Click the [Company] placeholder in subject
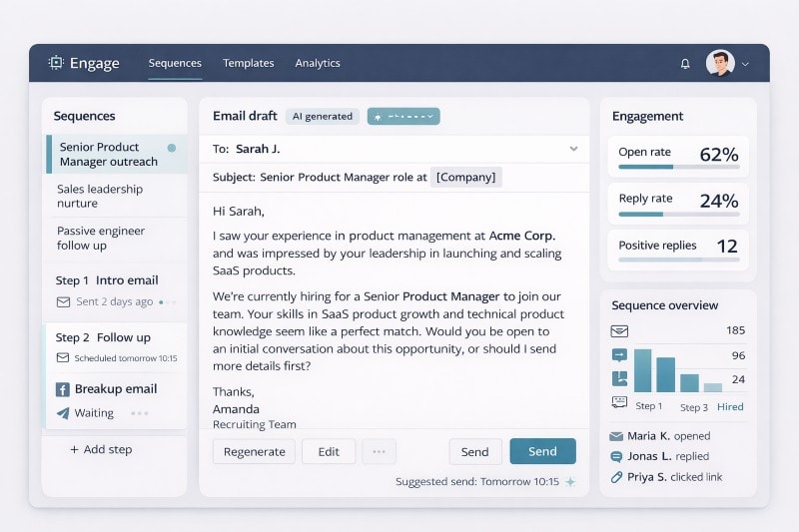Image resolution: width=799 pixels, height=532 pixels. point(465,177)
